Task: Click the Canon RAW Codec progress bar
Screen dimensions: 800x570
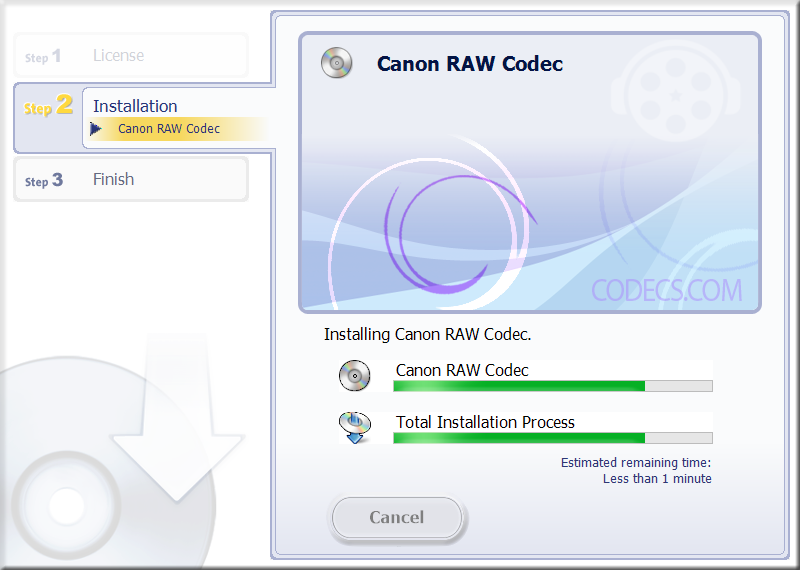Action: tap(553, 386)
